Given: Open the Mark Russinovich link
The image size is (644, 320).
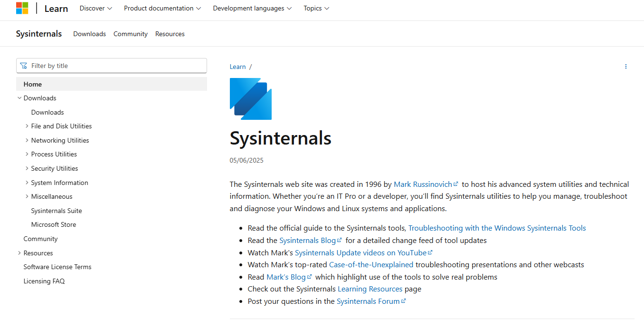Looking at the screenshot, I should click(x=426, y=184).
